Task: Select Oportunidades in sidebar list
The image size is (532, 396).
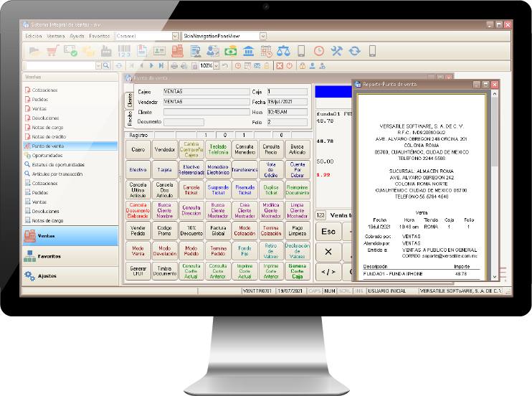Action: click(47, 156)
